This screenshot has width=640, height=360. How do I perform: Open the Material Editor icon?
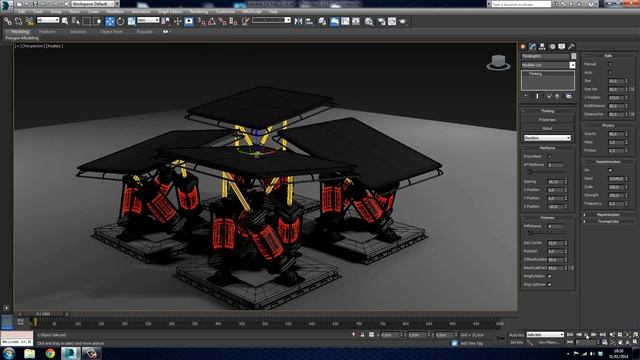pos(369,21)
